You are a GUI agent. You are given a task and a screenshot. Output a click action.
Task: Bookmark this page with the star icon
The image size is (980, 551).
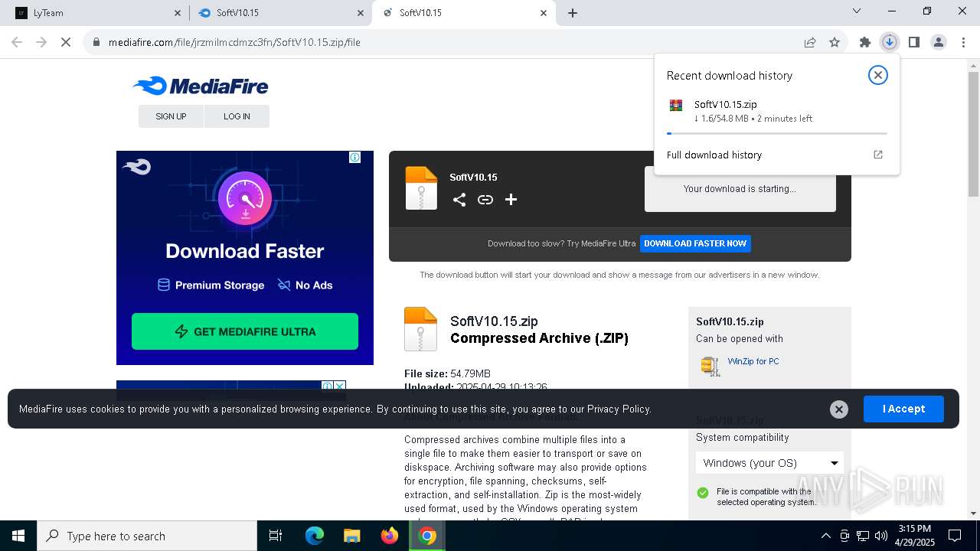(x=835, y=42)
